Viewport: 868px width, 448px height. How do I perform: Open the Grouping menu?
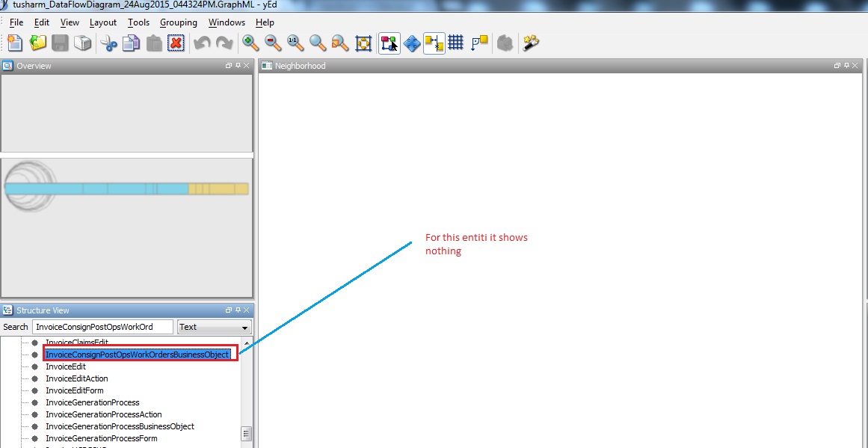pyautogui.click(x=179, y=22)
